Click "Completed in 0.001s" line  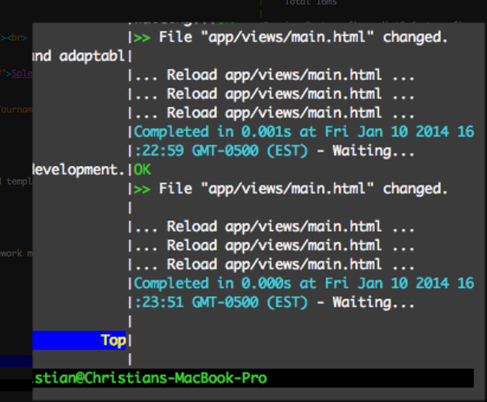click(304, 132)
